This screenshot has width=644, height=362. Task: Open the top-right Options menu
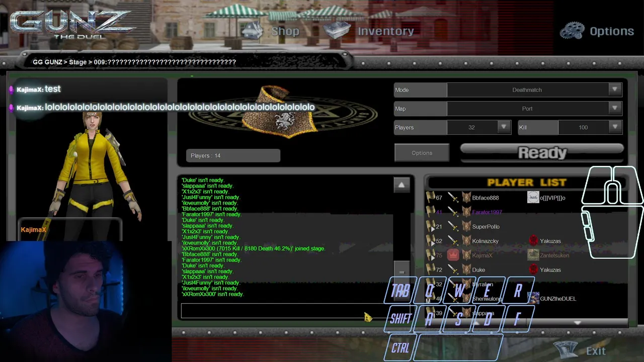coord(612,31)
